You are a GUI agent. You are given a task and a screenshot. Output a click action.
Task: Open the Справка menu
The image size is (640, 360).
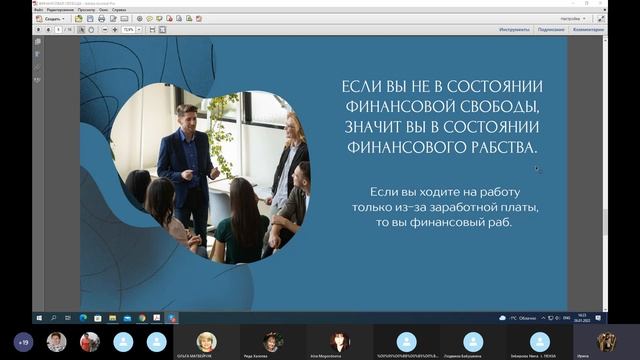119,10
